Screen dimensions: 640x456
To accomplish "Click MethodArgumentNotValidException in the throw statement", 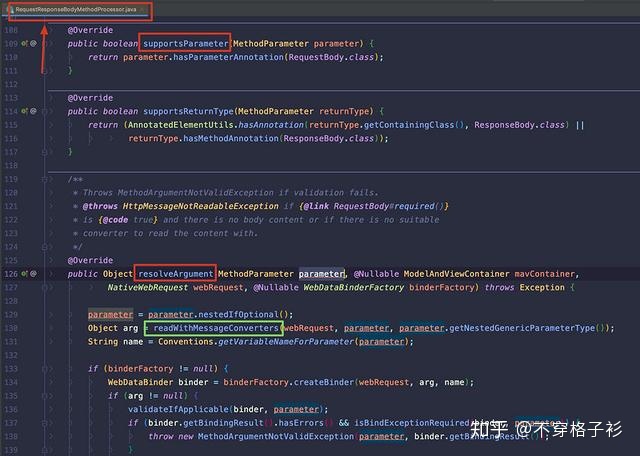I will click(276, 436).
